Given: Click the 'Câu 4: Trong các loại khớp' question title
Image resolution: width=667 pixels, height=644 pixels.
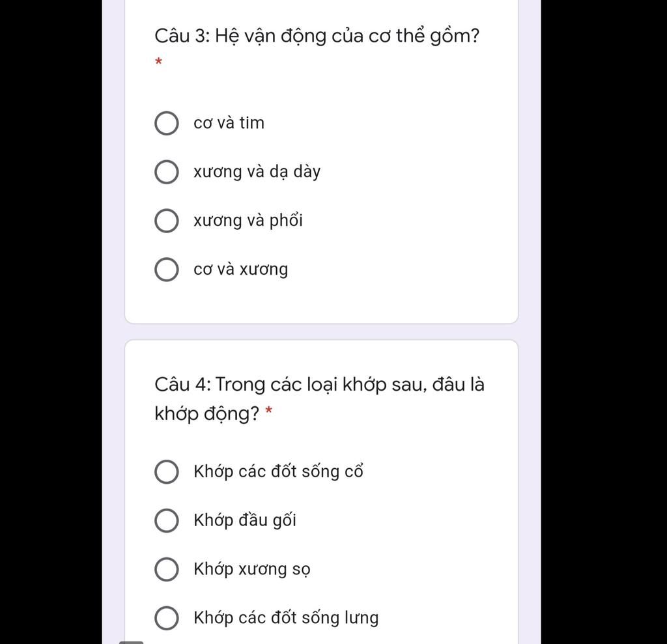Looking at the screenshot, I should [319, 399].
